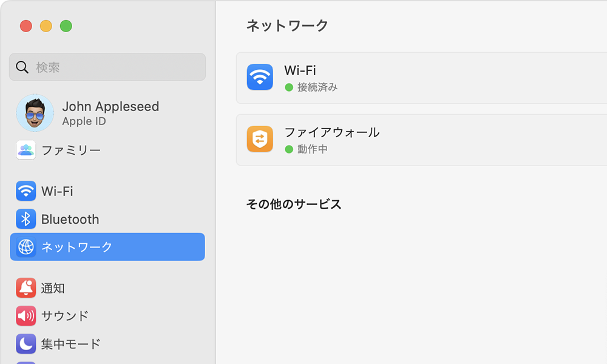The height and width of the screenshot is (364, 607).
Task: Open the ファイアウォール shield icon
Action: point(260,140)
